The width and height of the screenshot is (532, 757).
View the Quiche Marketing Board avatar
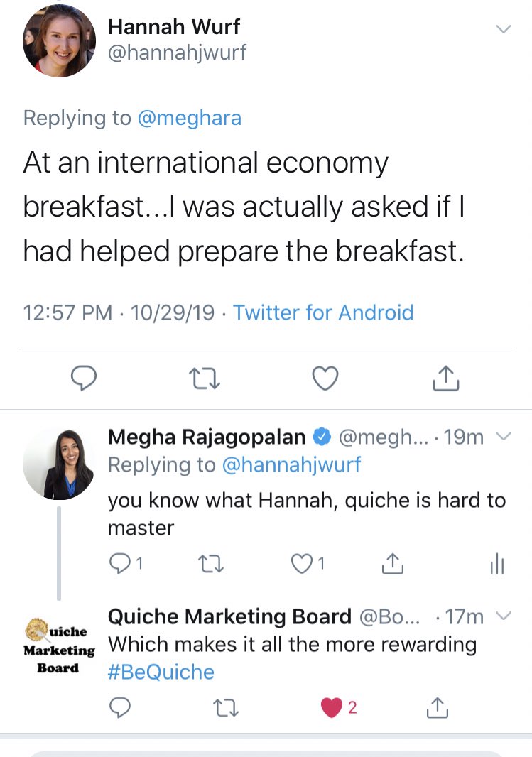pos(59,646)
